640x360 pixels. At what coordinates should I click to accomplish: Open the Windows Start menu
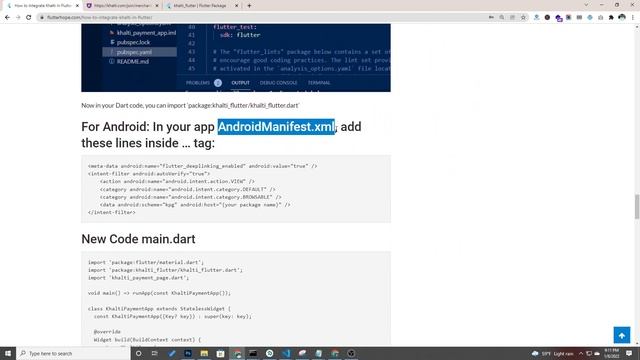click(8, 353)
